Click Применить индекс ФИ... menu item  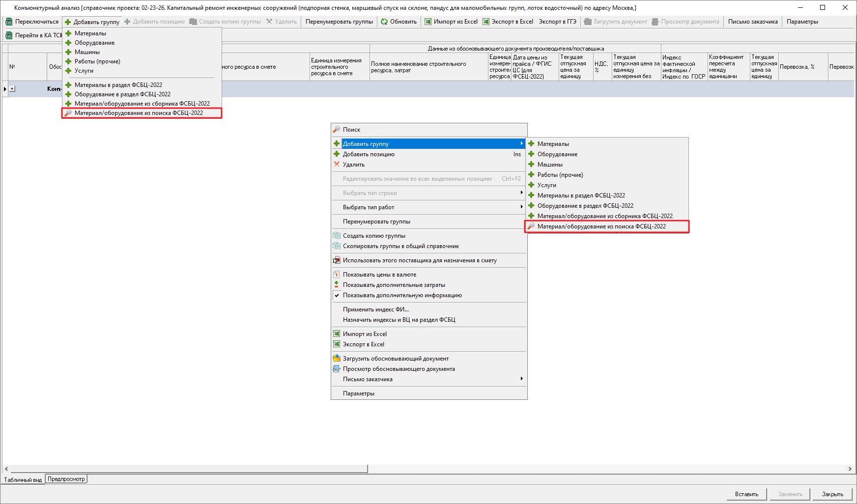pos(429,309)
